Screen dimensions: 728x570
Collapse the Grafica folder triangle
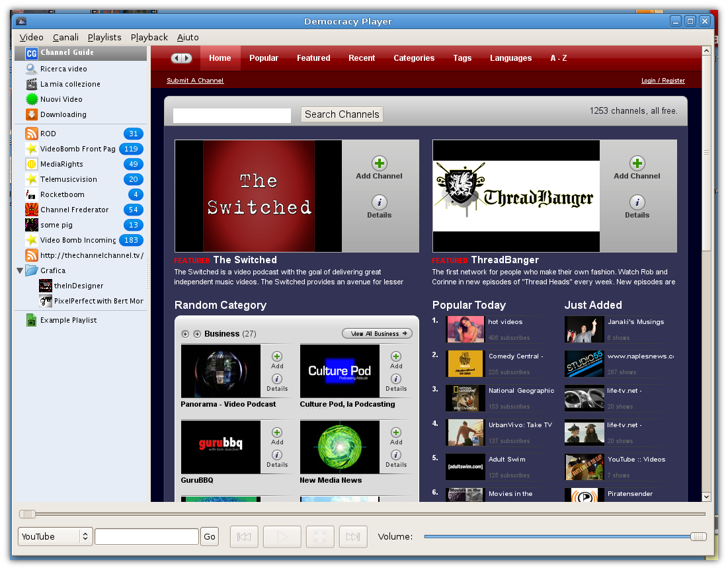tap(20, 270)
